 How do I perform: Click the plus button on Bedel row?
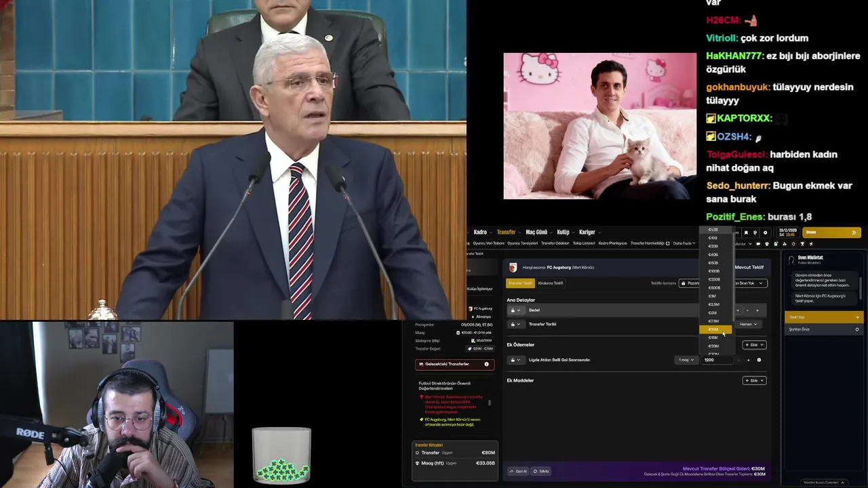[x=757, y=310]
